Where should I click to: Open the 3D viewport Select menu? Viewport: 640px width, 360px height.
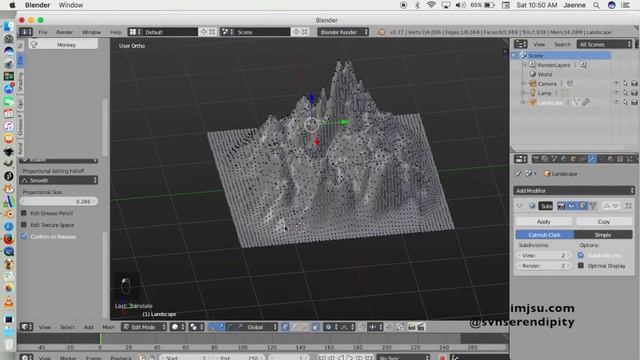coord(67,327)
